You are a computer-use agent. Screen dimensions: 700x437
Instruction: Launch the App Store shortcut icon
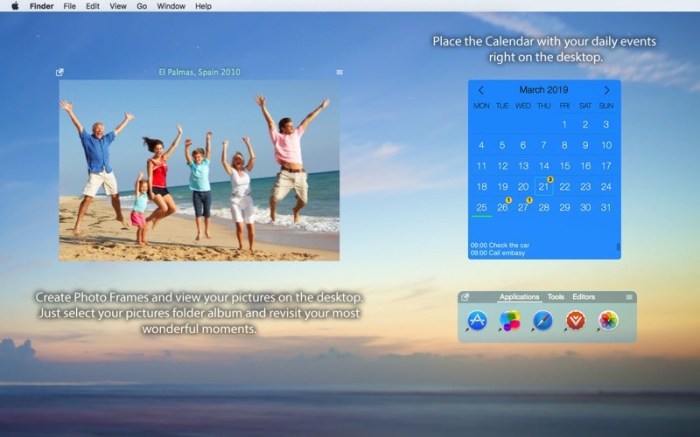click(x=477, y=321)
